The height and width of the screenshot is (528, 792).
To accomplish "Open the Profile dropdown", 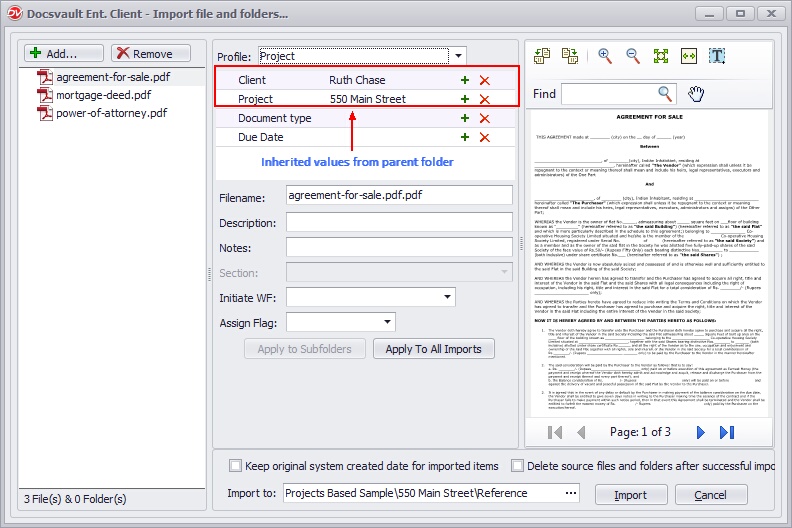I will 457,57.
